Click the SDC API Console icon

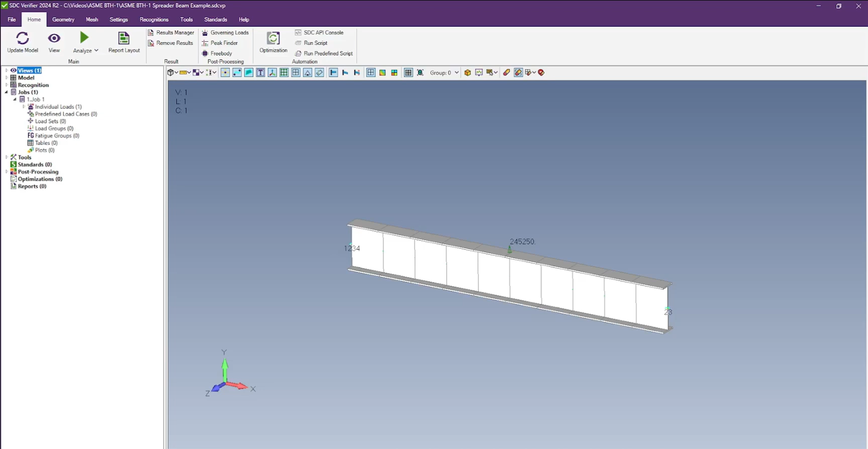click(x=298, y=33)
